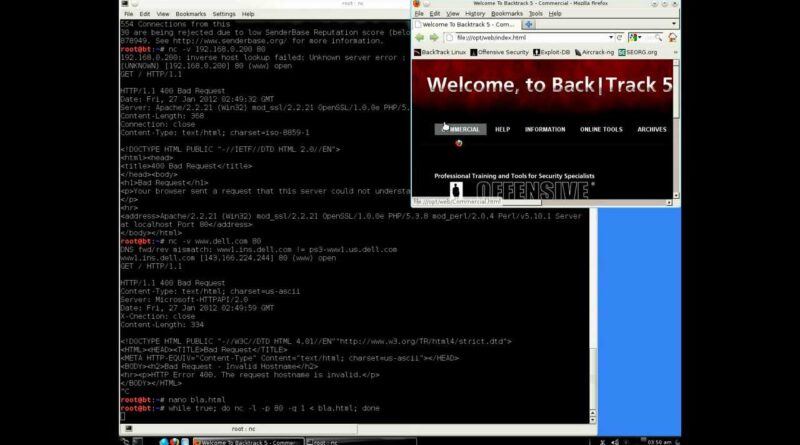This screenshot has height=445, width=800.
Task: Click blue globe quick-launch icon
Action: (x=164, y=441)
